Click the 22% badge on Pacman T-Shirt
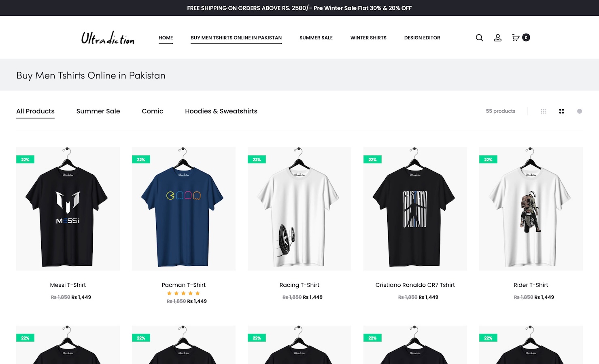The image size is (599, 364). [x=141, y=160]
